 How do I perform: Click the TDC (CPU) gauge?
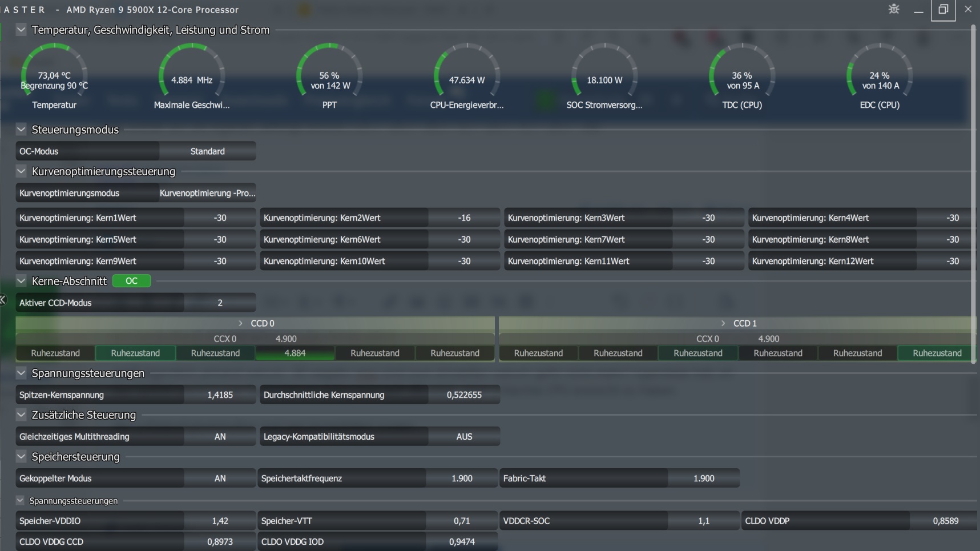[x=742, y=72]
